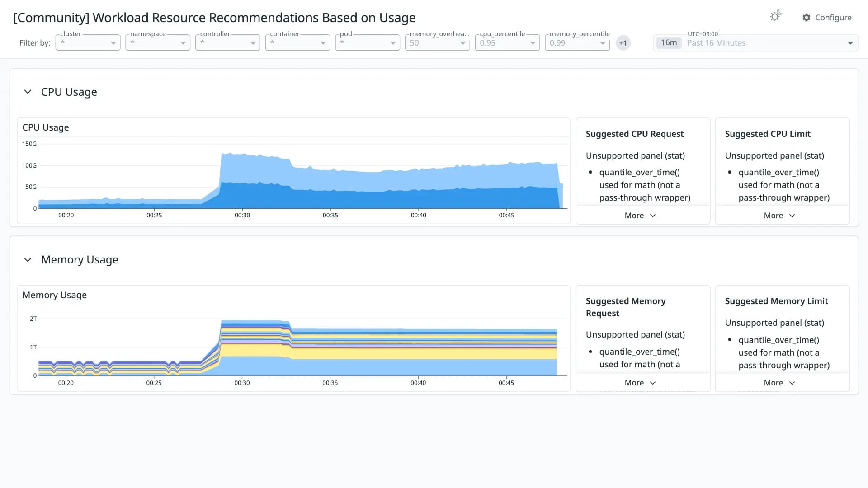The width and height of the screenshot is (868, 488).
Task: Click the CPU Usage section heading
Action: (69, 92)
